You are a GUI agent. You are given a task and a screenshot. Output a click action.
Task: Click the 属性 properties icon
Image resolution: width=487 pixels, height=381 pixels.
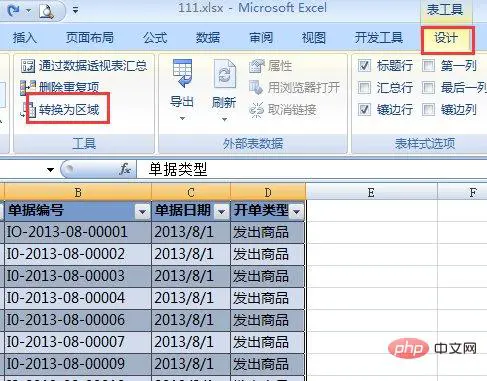(256, 66)
